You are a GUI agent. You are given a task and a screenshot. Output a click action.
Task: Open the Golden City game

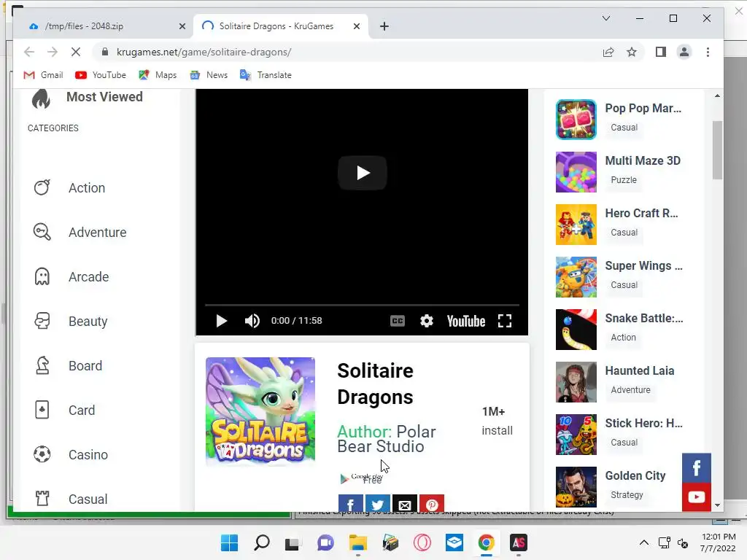(635, 475)
